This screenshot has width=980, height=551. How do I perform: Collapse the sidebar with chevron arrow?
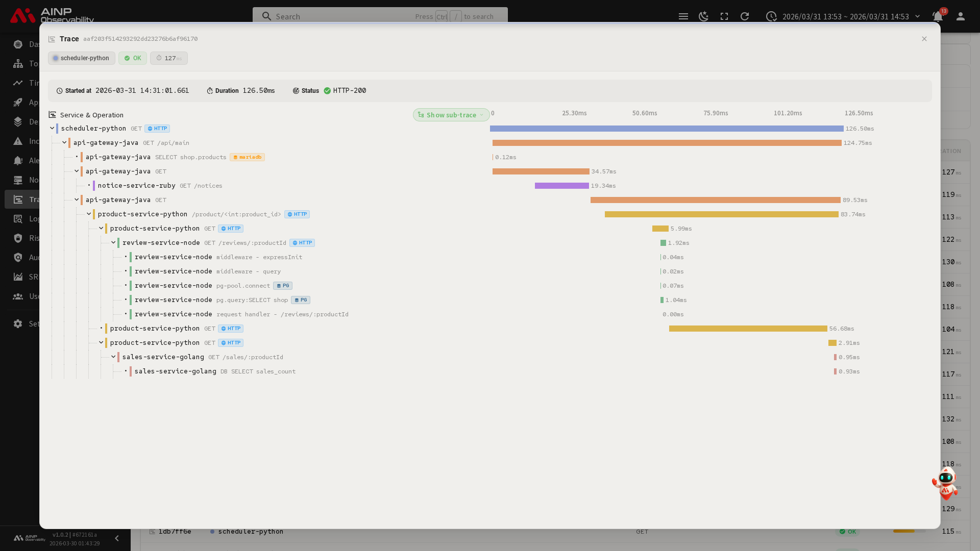[117, 538]
